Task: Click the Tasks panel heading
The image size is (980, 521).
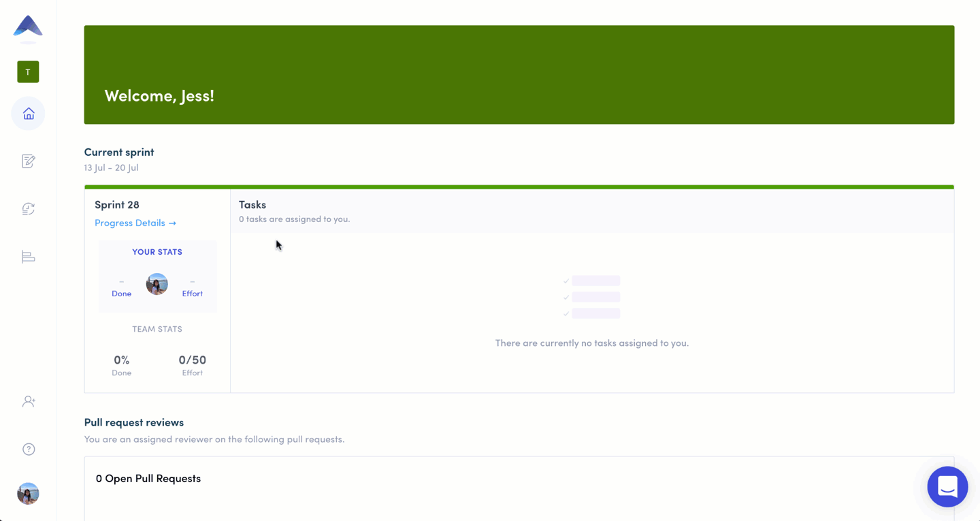Action: pyautogui.click(x=252, y=204)
